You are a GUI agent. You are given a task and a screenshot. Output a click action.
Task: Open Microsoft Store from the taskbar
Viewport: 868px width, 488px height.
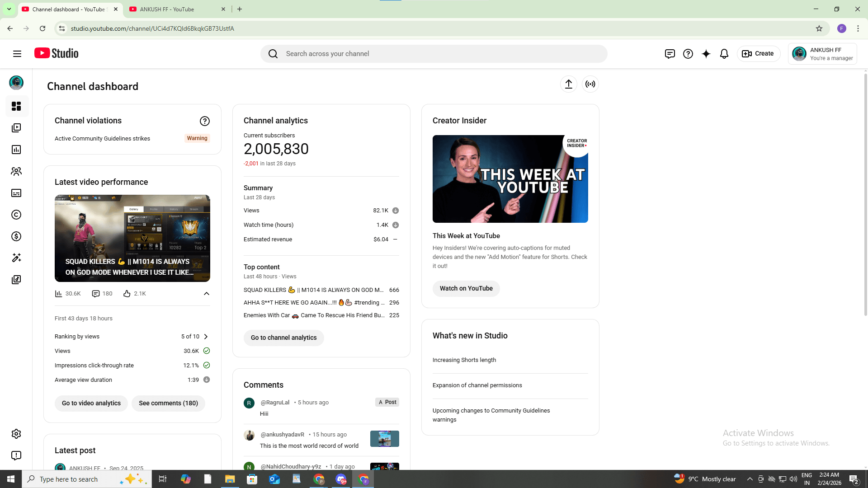pyautogui.click(x=252, y=479)
